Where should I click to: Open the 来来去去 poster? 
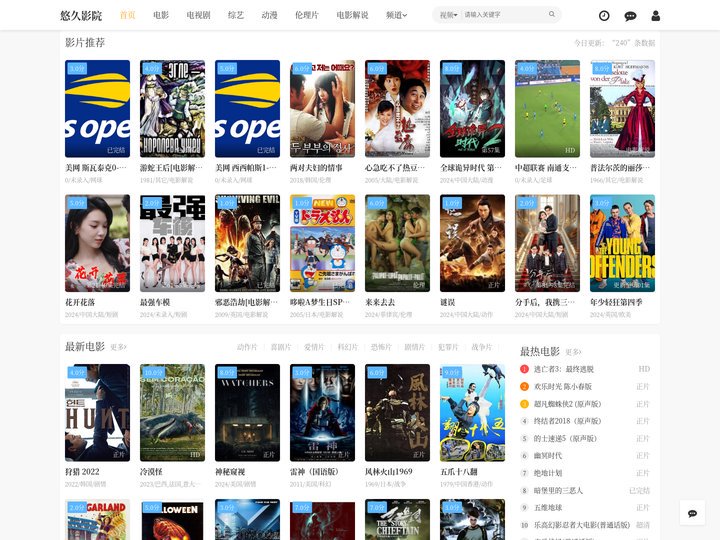(397, 243)
